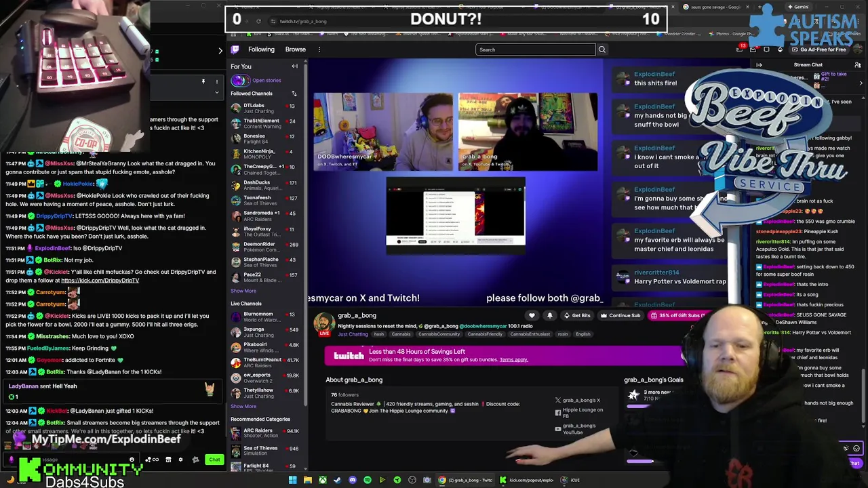Viewport: 868px width, 488px height.
Task: Open the three-dot more menu beside Browse
Action: pos(319,49)
